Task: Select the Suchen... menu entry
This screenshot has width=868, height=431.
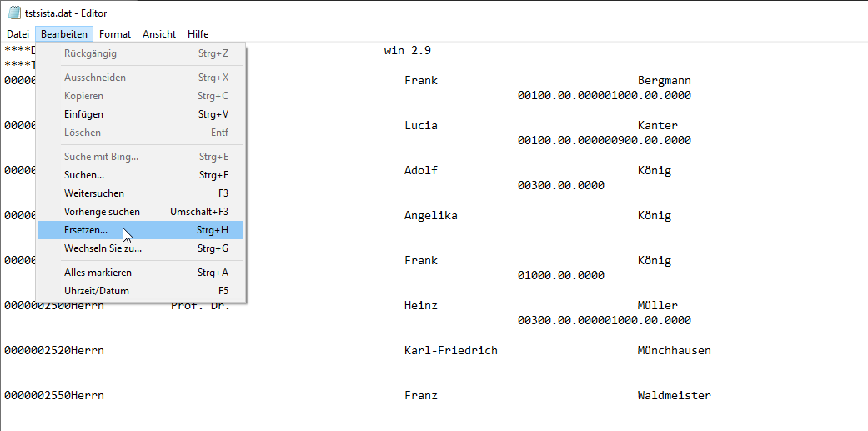Action: pyautogui.click(x=84, y=175)
